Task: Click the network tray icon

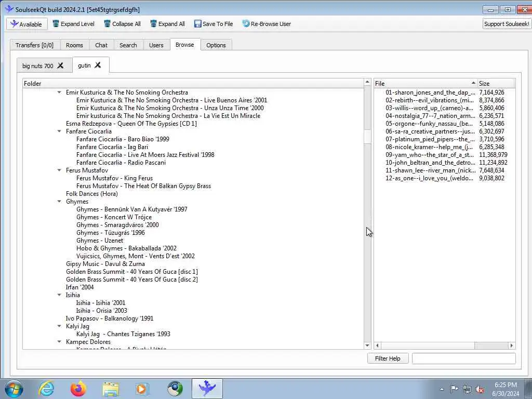Action: (467, 390)
